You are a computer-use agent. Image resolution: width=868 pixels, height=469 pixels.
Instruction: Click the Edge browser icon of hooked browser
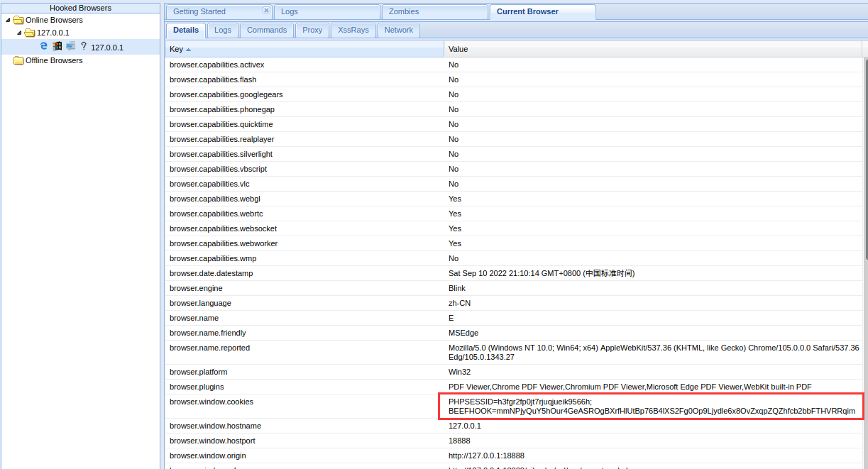44,46
